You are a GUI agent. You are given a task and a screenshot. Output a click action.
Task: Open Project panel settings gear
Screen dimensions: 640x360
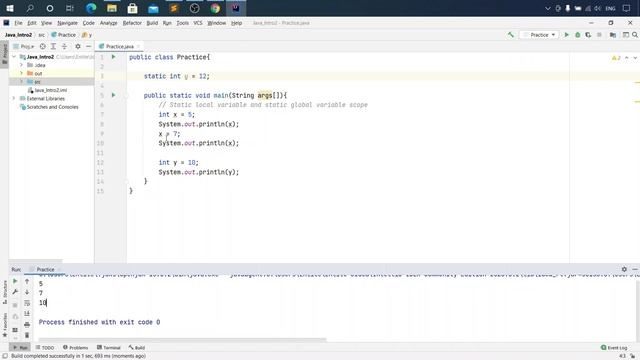click(x=78, y=47)
